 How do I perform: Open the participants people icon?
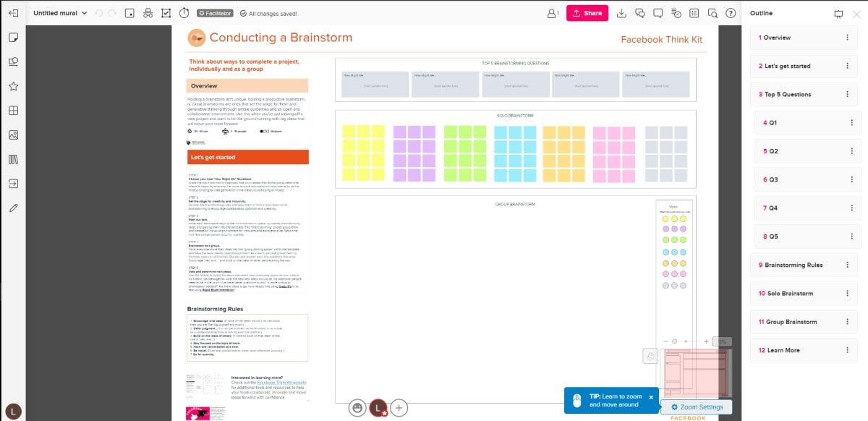pos(553,13)
